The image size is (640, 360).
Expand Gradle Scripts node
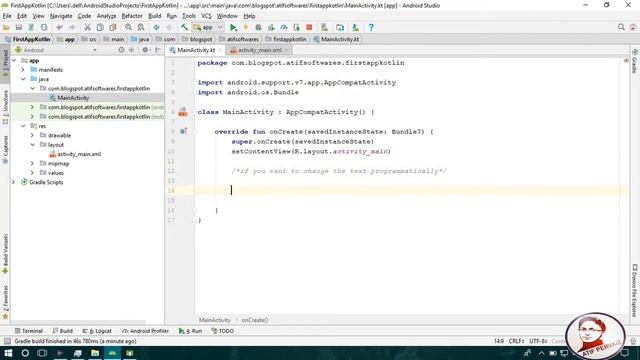(14, 182)
